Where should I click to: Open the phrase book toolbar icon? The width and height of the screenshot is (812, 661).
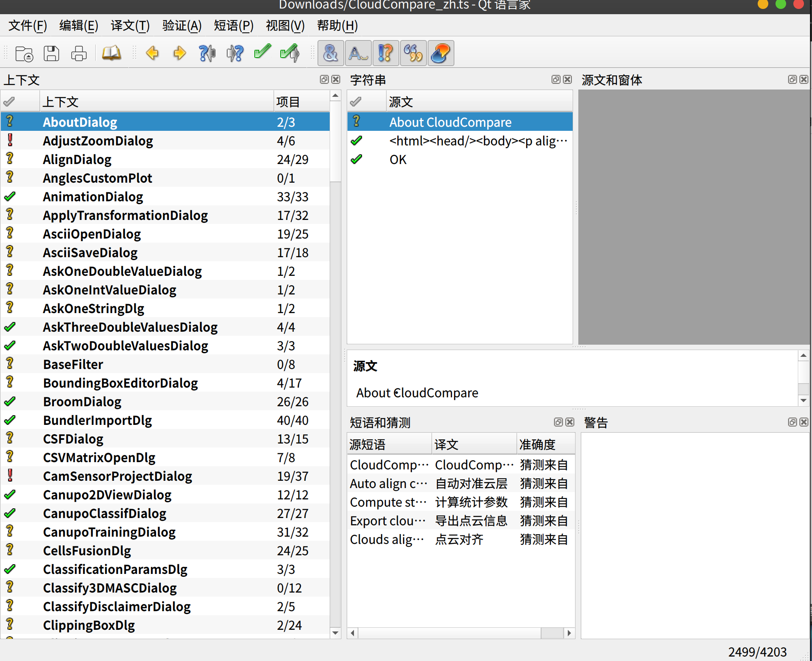111,53
